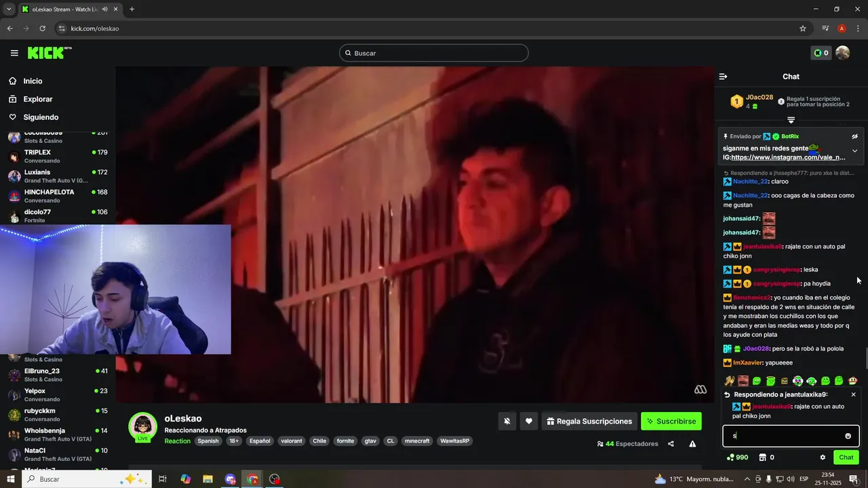Open dicolo77 channel in sidebar

click(x=58, y=216)
